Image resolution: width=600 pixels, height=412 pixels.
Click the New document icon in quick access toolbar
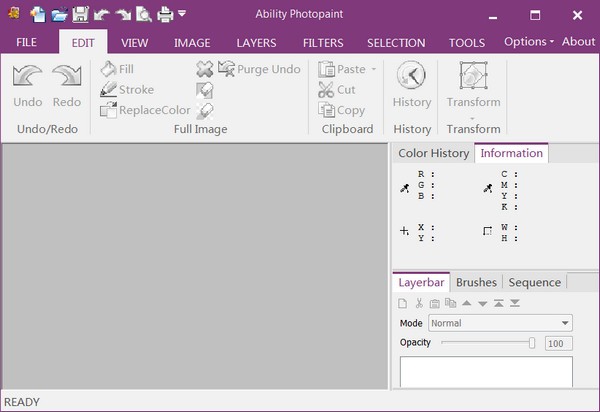pos(39,14)
